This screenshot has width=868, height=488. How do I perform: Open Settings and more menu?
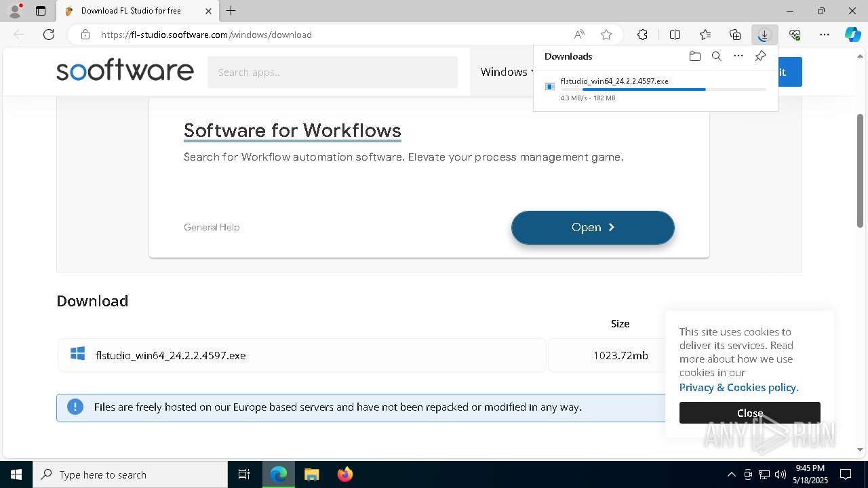(x=825, y=35)
